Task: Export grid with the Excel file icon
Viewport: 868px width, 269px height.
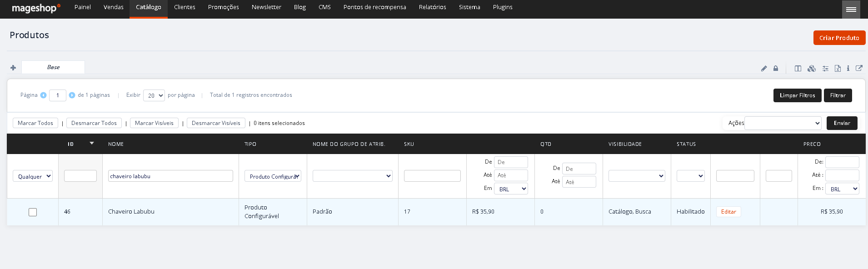Action: (838, 69)
